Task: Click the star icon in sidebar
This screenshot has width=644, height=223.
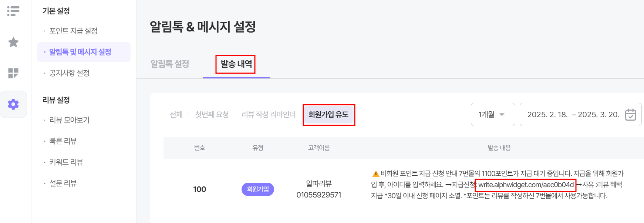Action: tap(13, 42)
